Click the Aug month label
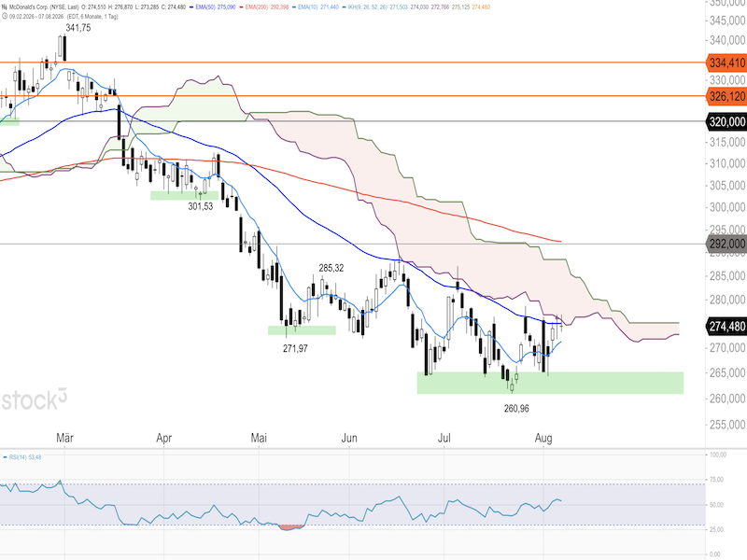Image resolution: width=747 pixels, height=560 pixels. (543, 438)
